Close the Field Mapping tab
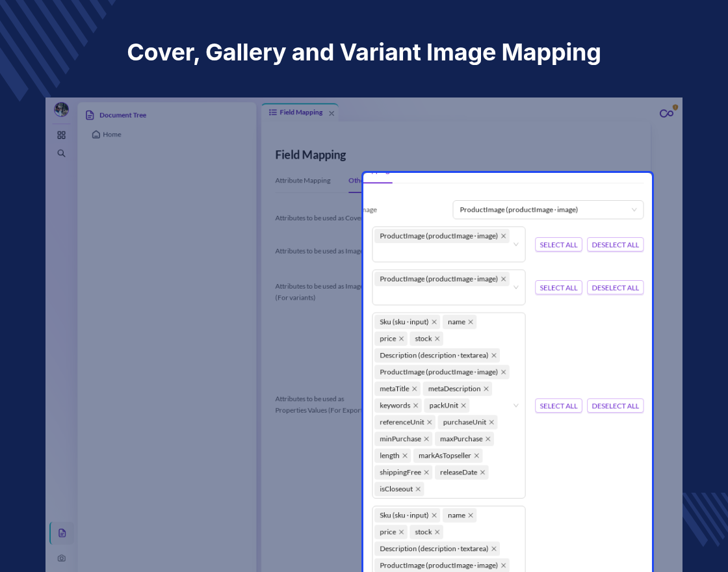Screen dimensions: 728x572 (x=331, y=113)
